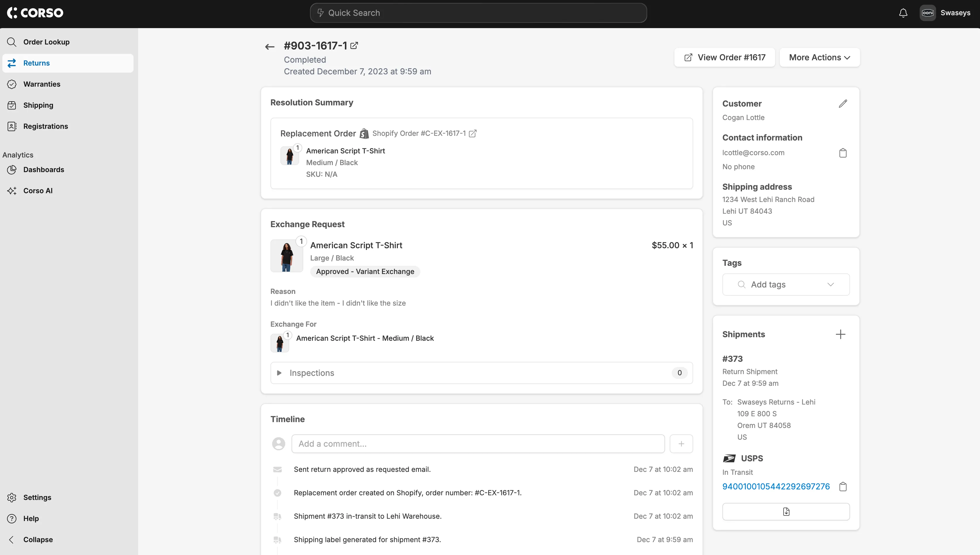Open the Shipping section
Viewport: 980px width, 555px height.
(39, 105)
